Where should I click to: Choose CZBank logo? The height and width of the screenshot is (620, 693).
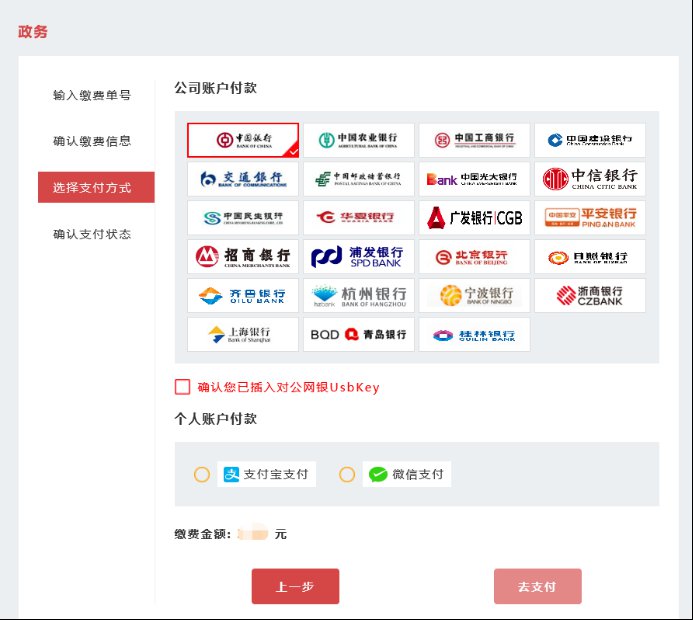click(589, 296)
